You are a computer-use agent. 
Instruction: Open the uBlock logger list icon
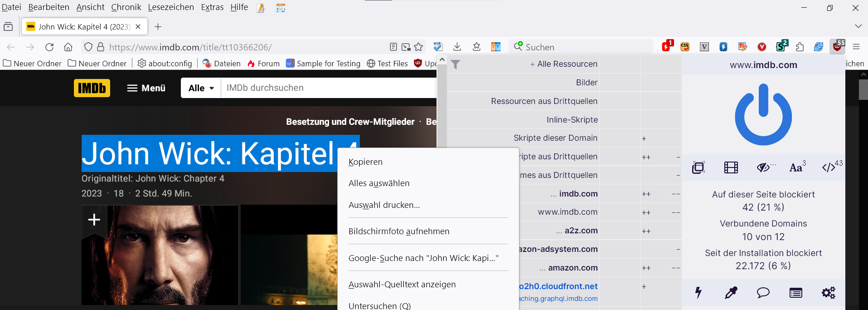pyautogui.click(x=795, y=293)
